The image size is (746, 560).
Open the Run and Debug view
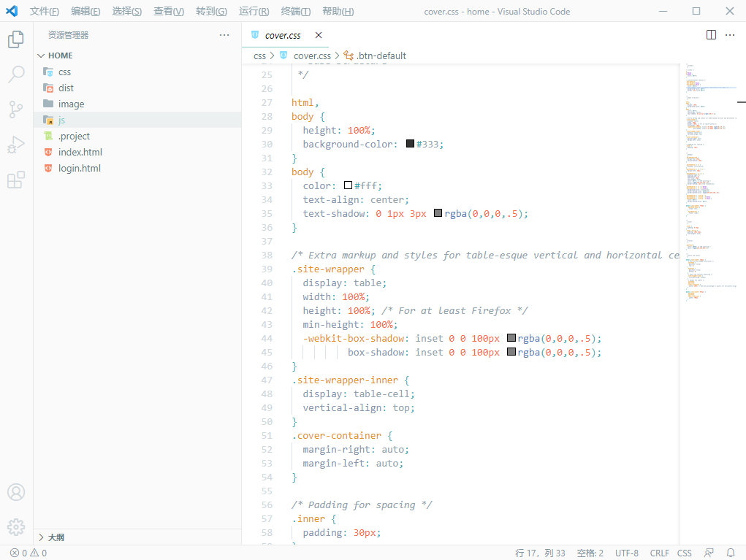click(x=16, y=145)
